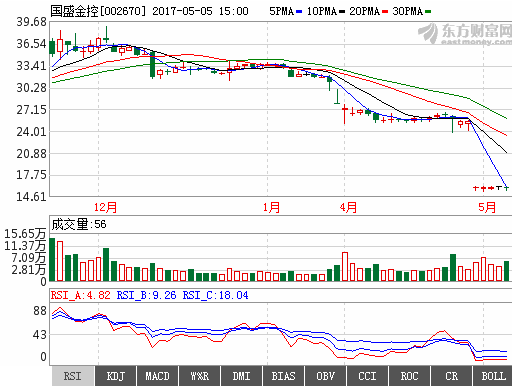
Task: Select the MACD indicator tab
Action: click(157, 376)
